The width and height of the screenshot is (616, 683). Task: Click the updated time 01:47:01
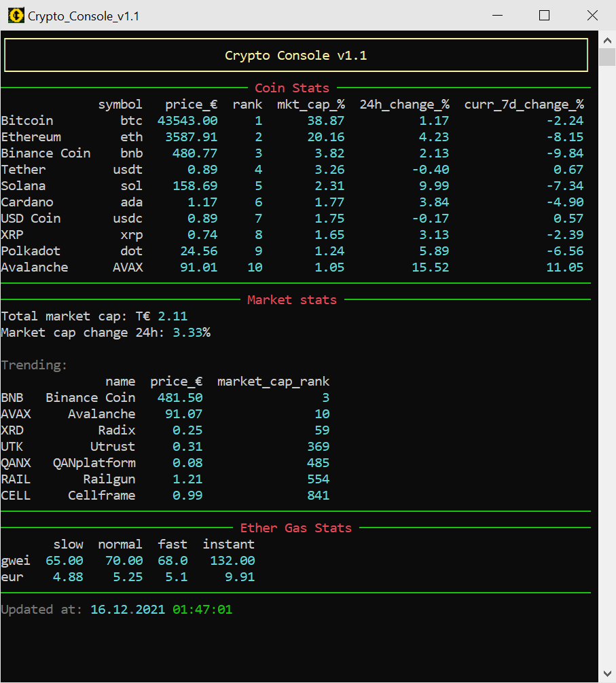coord(202,610)
